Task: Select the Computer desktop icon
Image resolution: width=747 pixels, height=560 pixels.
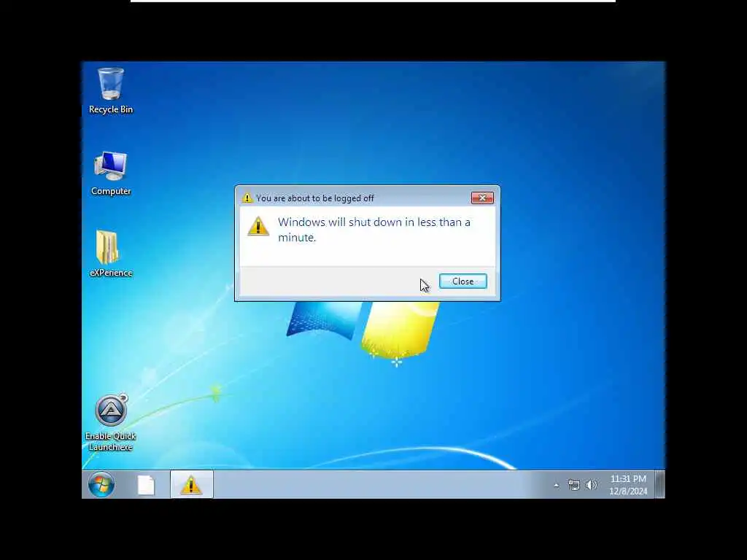Action: 111,174
